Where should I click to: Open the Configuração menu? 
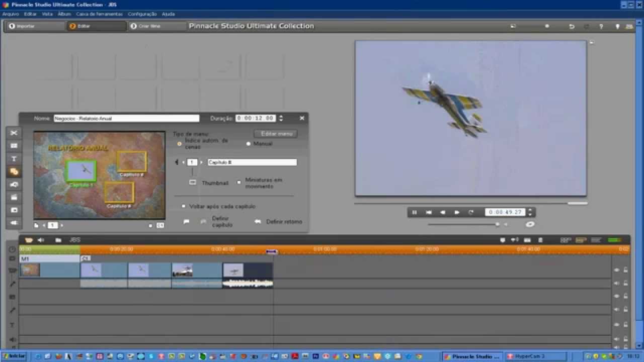coord(142,14)
